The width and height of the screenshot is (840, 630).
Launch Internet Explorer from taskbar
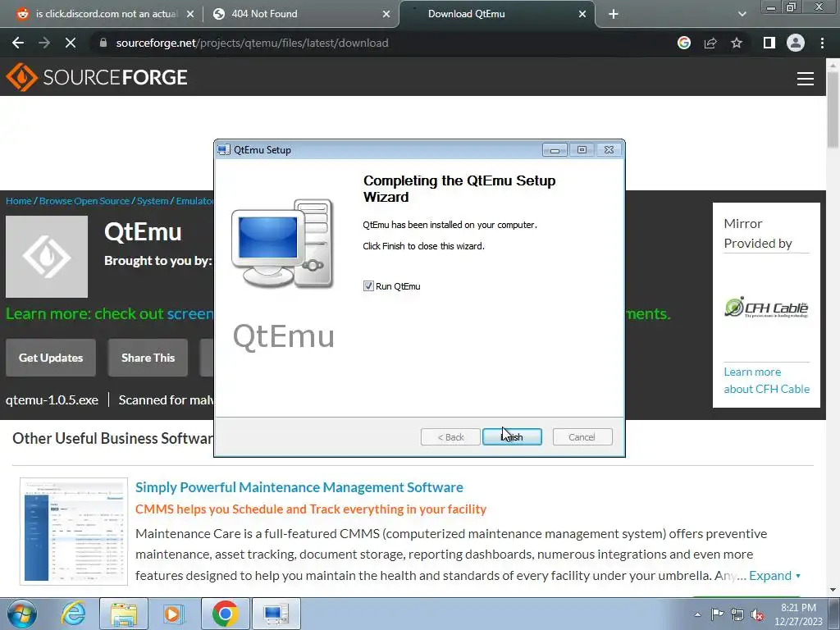(x=73, y=614)
